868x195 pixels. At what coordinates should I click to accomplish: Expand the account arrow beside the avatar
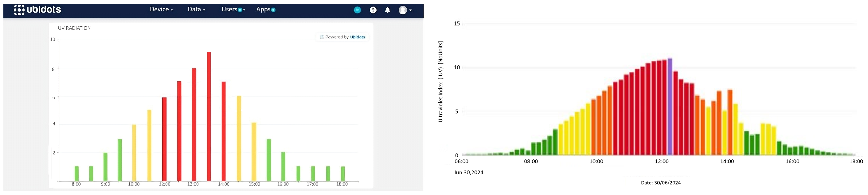(410, 10)
